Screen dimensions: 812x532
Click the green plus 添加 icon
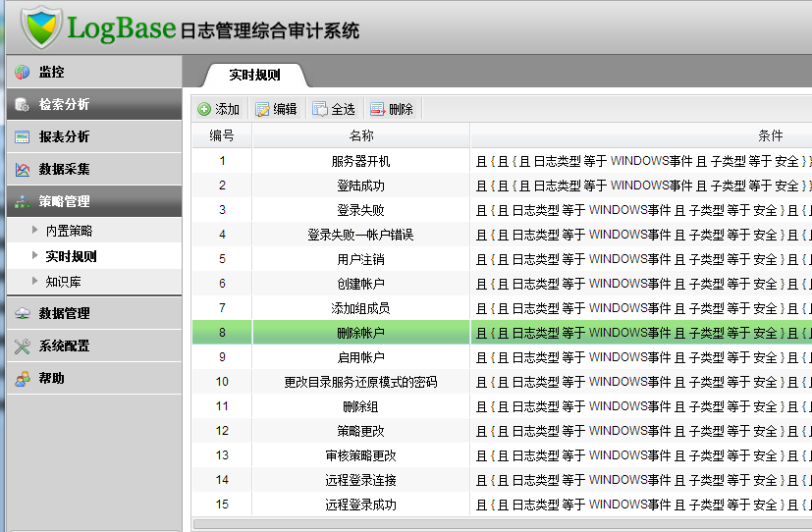(x=204, y=109)
